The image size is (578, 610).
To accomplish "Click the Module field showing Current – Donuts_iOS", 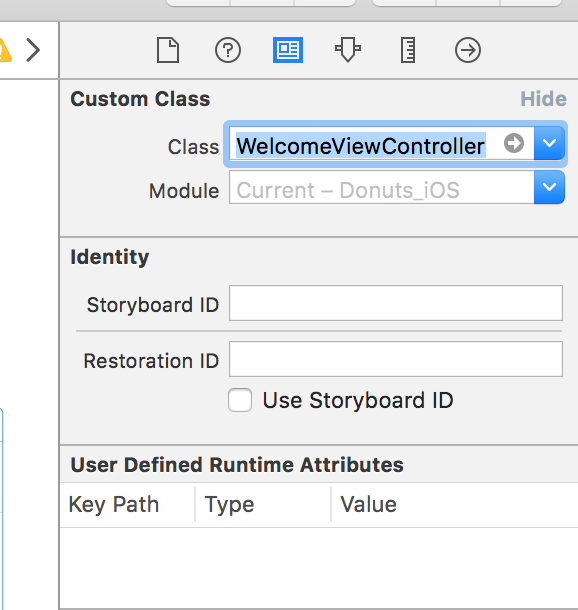I will pos(382,188).
